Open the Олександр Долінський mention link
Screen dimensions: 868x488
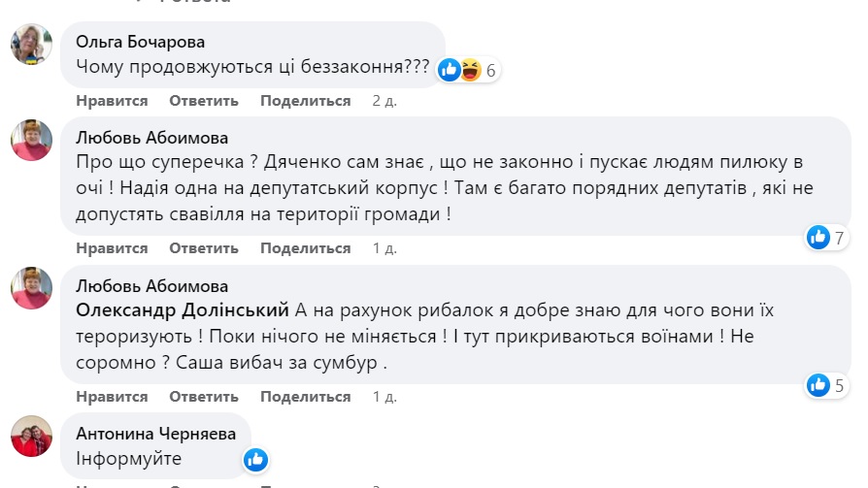point(183,310)
